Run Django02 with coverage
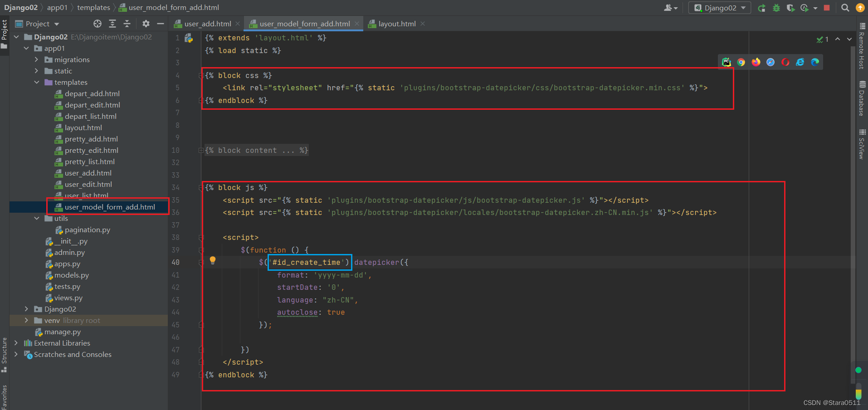The width and height of the screenshot is (868, 410). (x=790, y=8)
